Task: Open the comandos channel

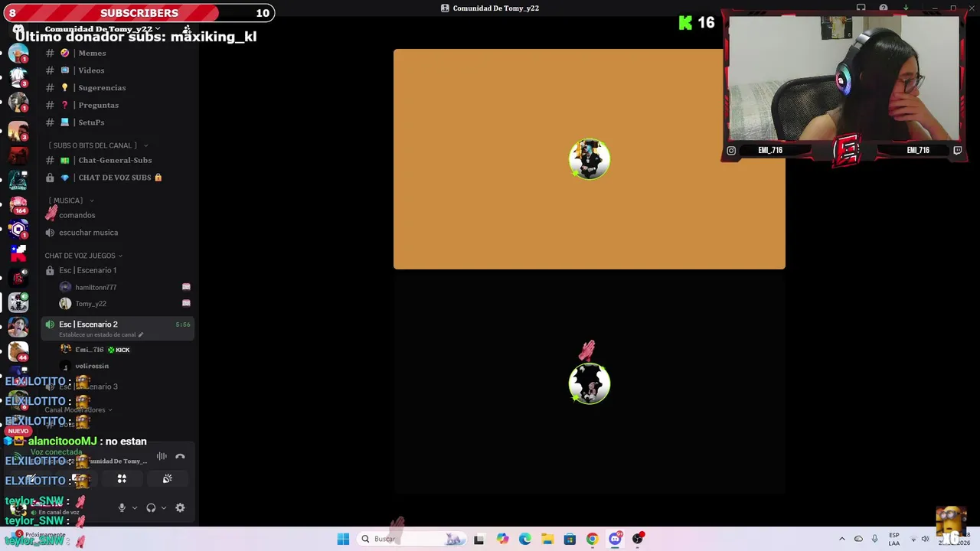Action: (x=77, y=215)
